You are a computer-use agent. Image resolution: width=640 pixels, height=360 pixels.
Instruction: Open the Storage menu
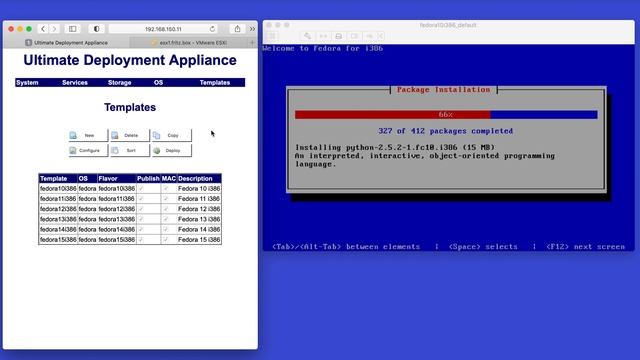(x=119, y=82)
